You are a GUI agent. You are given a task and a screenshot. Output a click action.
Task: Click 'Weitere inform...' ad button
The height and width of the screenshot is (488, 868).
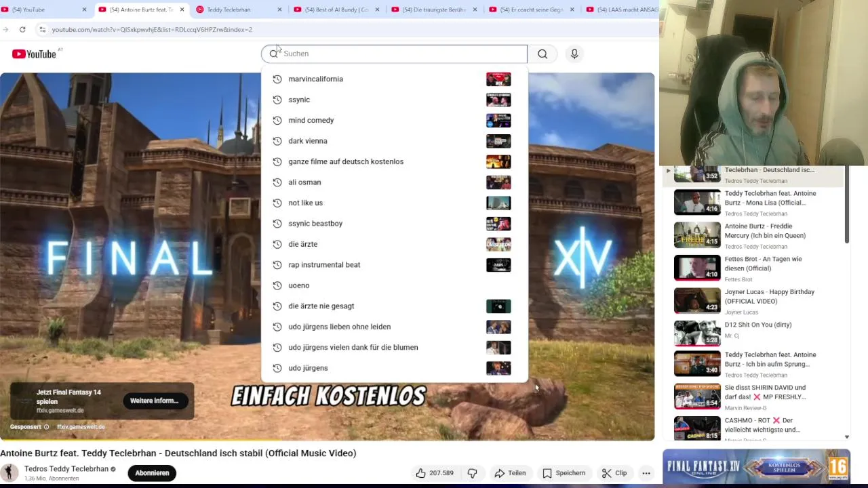pyautogui.click(x=155, y=401)
